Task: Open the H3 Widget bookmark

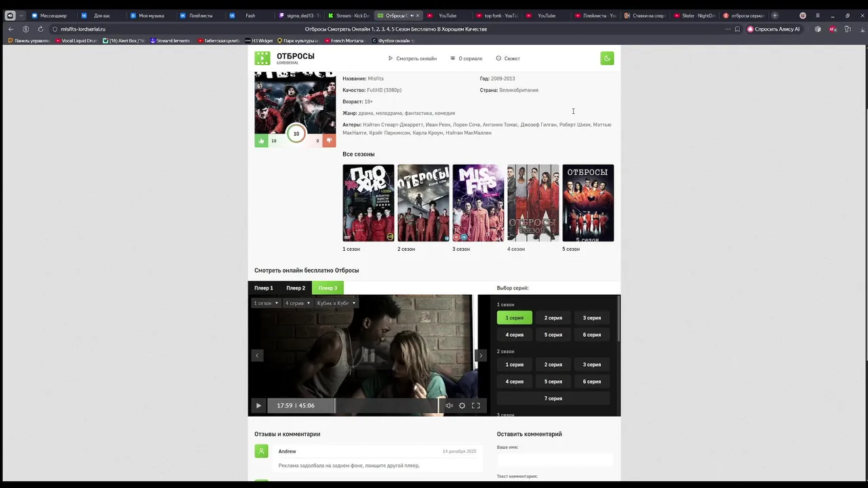Action: coord(259,41)
